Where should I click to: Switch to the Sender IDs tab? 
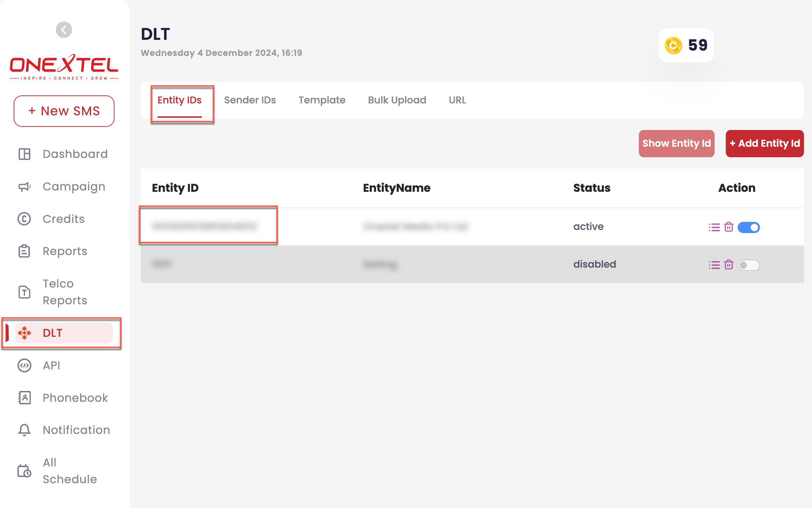tap(250, 100)
